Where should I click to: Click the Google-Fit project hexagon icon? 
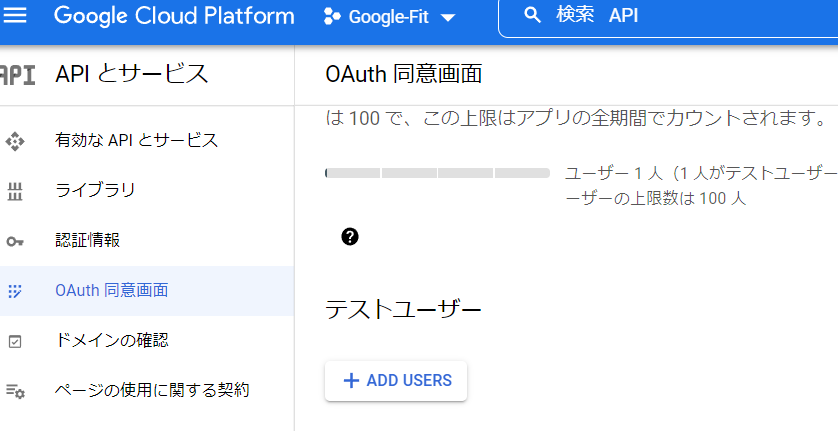[x=332, y=17]
